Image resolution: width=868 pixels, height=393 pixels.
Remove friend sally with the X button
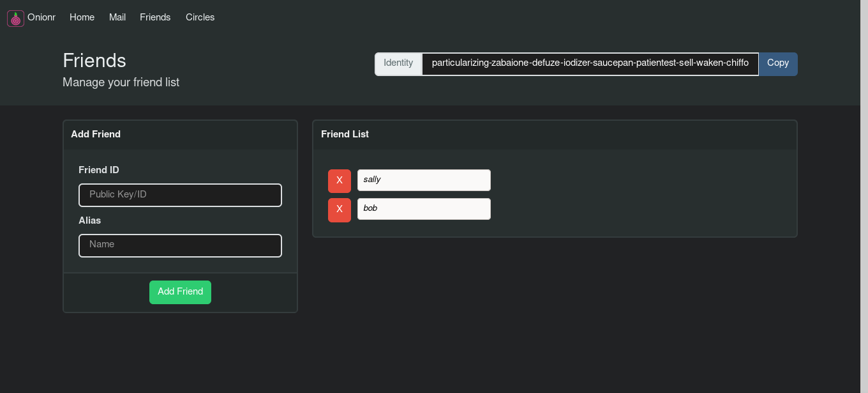click(340, 181)
